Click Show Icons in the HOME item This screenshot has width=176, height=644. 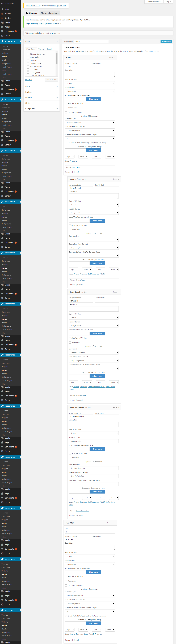(x=93, y=99)
